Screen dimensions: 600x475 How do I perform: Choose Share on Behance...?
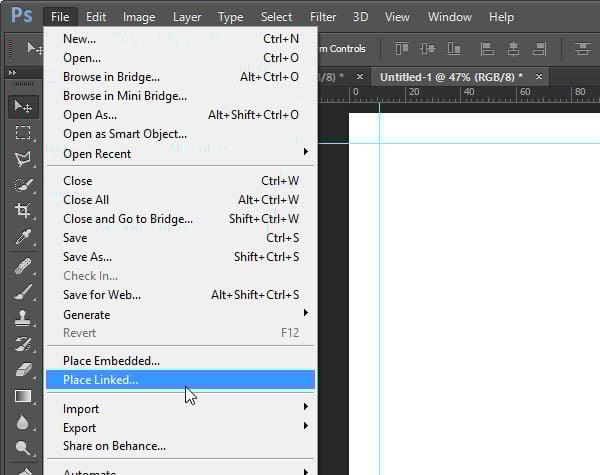click(x=180, y=446)
